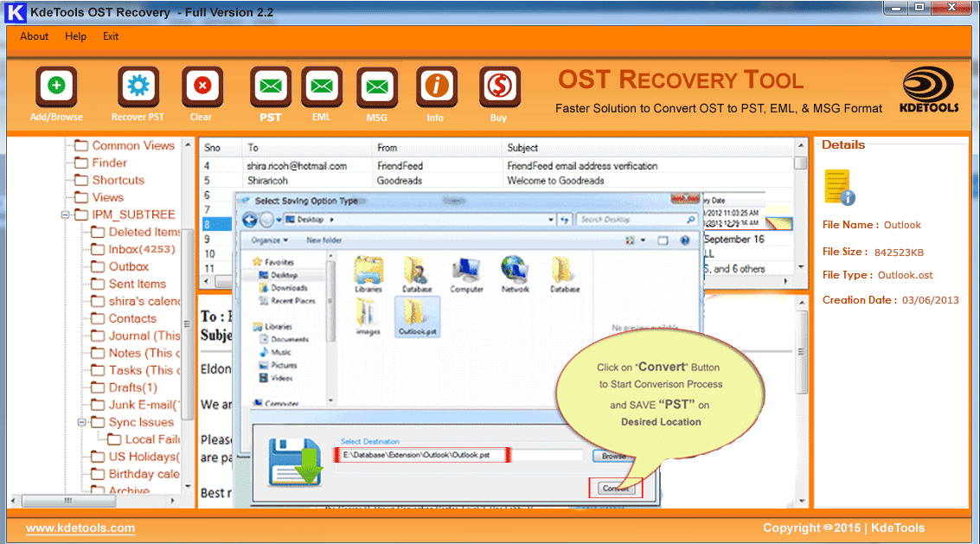The image size is (980, 544).
Task: Select the Outlook.pst file in dialog
Action: pos(419,316)
